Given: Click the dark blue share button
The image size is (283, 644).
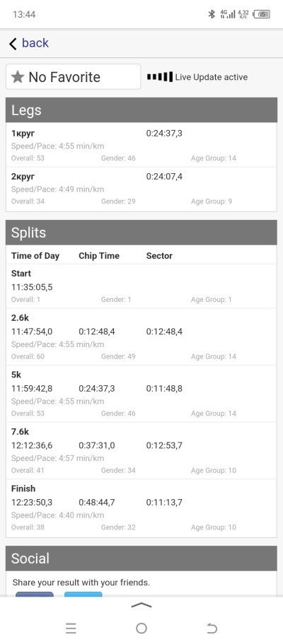Looking at the screenshot, I should pos(35,594).
